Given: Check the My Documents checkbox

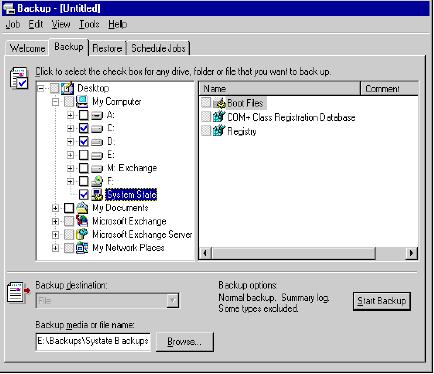Looking at the screenshot, I should (69, 208).
